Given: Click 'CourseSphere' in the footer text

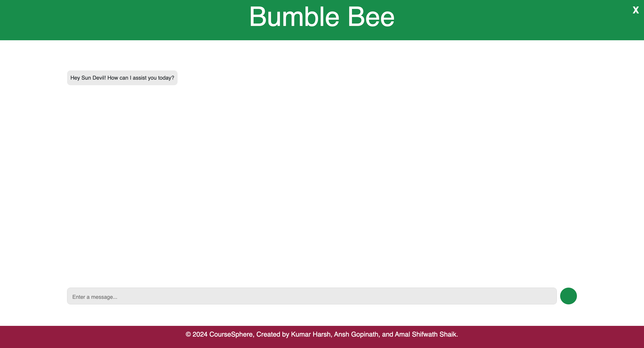Looking at the screenshot, I should [231, 334].
